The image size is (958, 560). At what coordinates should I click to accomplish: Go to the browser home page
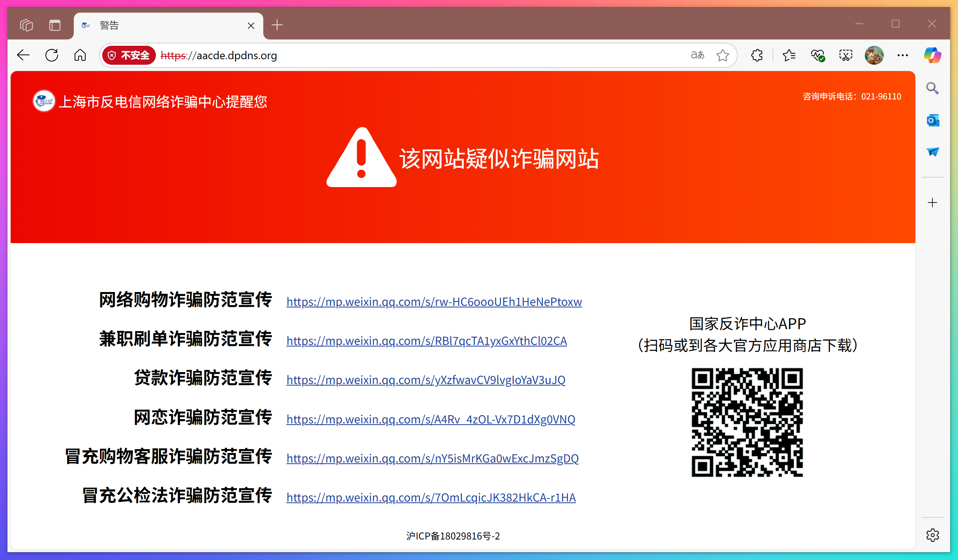point(80,55)
